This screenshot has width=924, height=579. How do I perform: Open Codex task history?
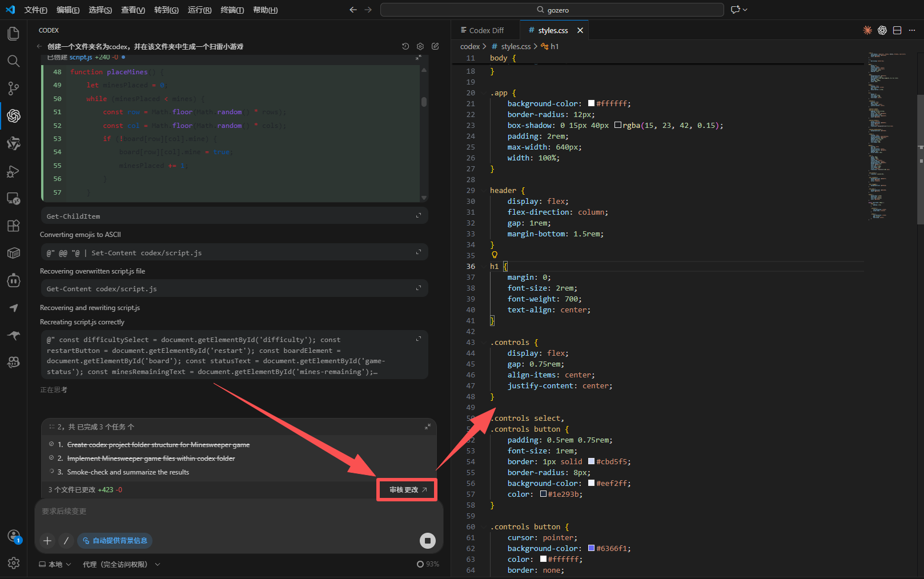tap(405, 46)
